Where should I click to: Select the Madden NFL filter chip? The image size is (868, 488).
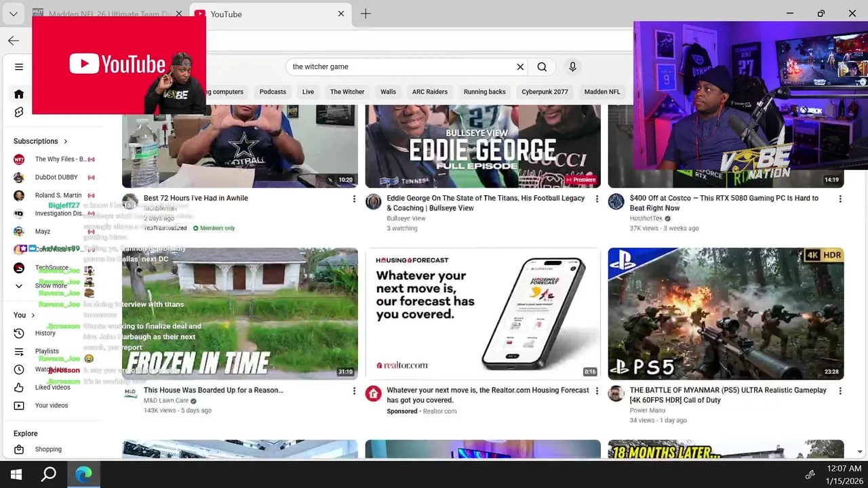coord(602,91)
